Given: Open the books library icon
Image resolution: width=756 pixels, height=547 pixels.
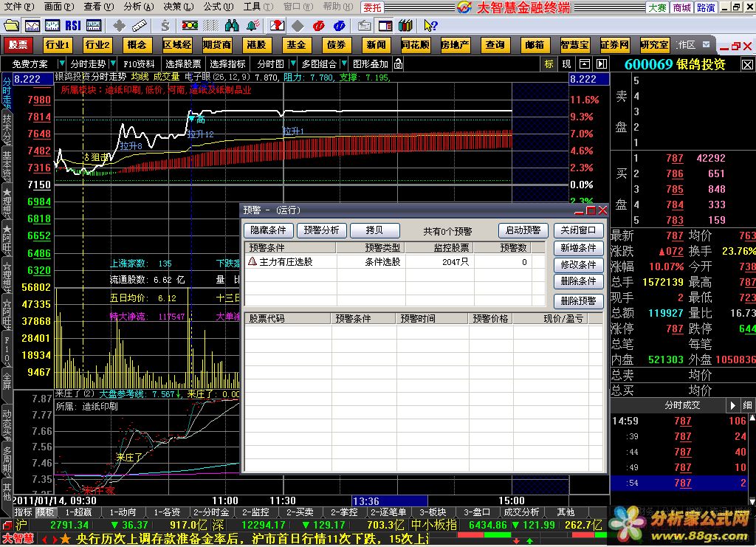Looking at the screenshot, I should click(405, 26).
